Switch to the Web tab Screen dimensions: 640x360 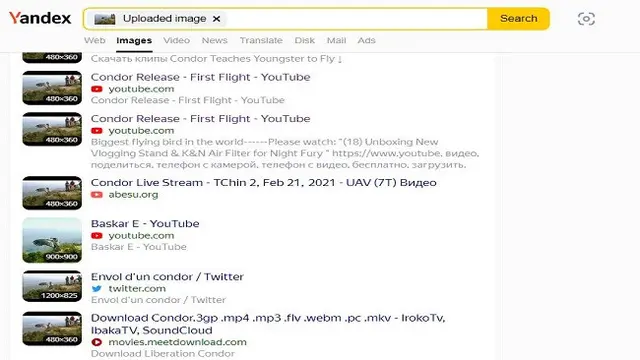[x=95, y=40]
